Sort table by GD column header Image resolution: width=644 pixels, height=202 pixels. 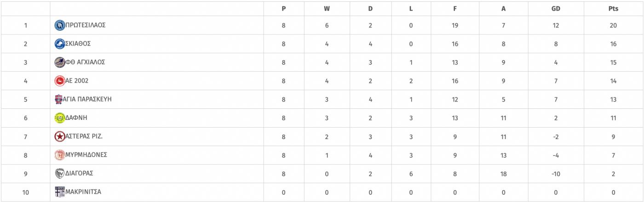tap(556, 9)
